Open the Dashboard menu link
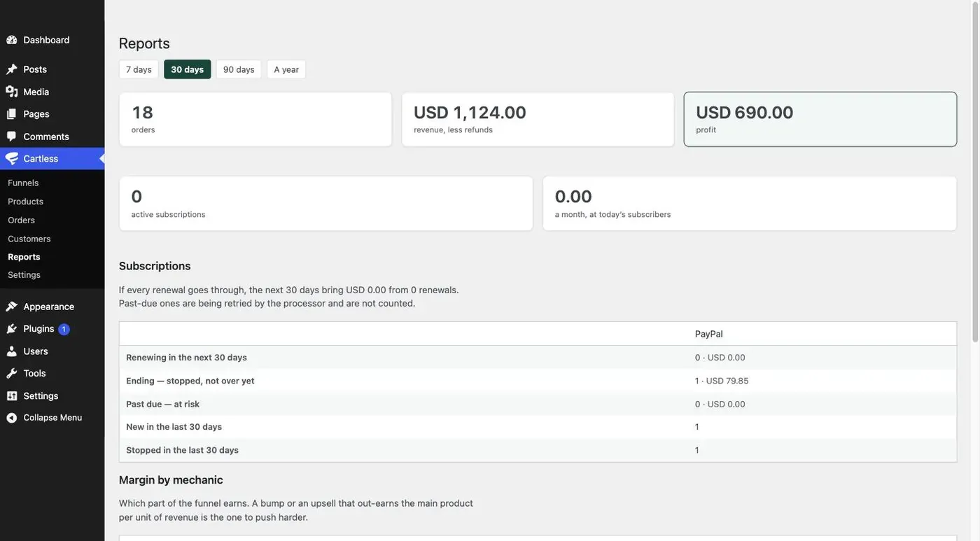The width and height of the screenshot is (980, 541). (x=46, y=40)
